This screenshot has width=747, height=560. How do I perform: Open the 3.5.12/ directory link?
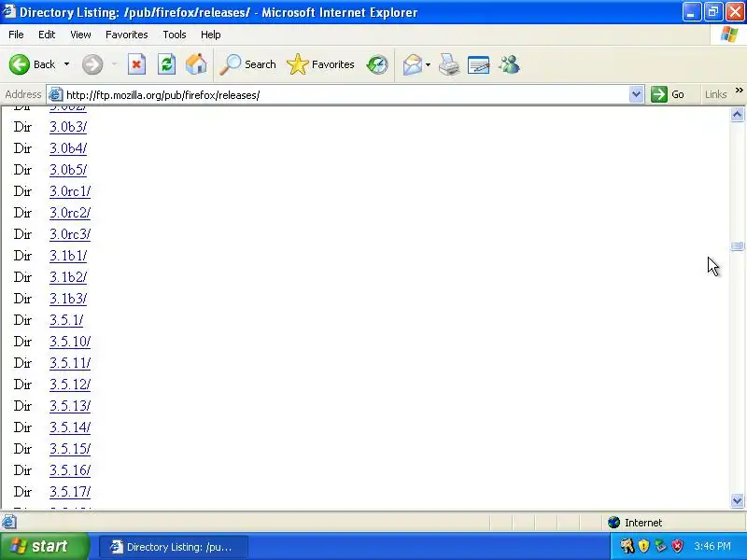click(70, 385)
